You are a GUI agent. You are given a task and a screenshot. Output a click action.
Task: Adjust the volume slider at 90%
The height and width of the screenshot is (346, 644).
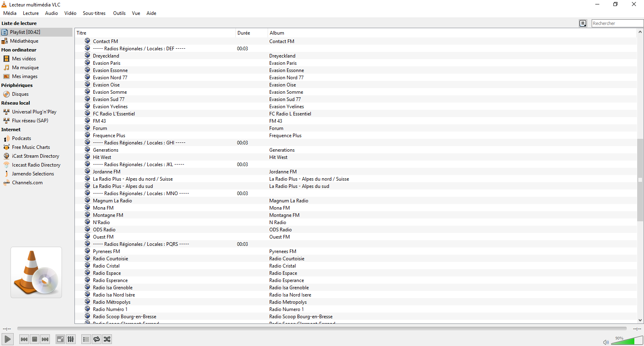[627, 341]
